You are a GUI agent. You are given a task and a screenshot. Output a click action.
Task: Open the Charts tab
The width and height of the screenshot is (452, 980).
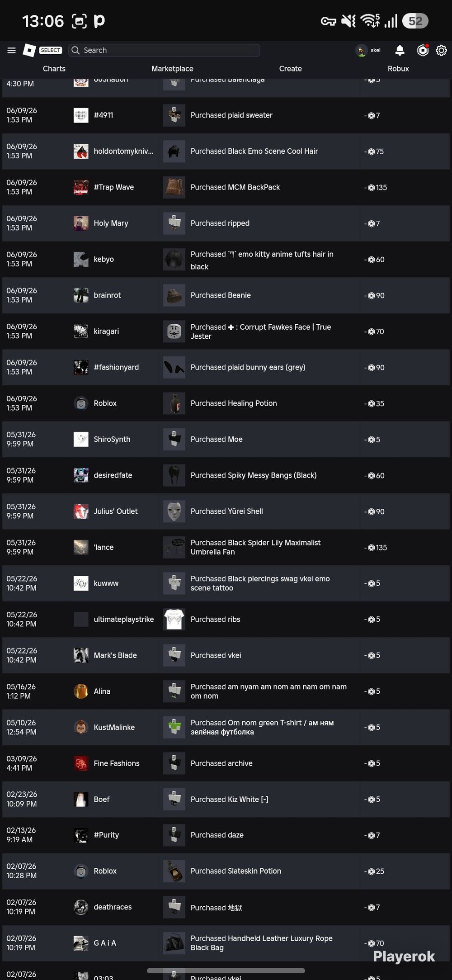[54, 69]
